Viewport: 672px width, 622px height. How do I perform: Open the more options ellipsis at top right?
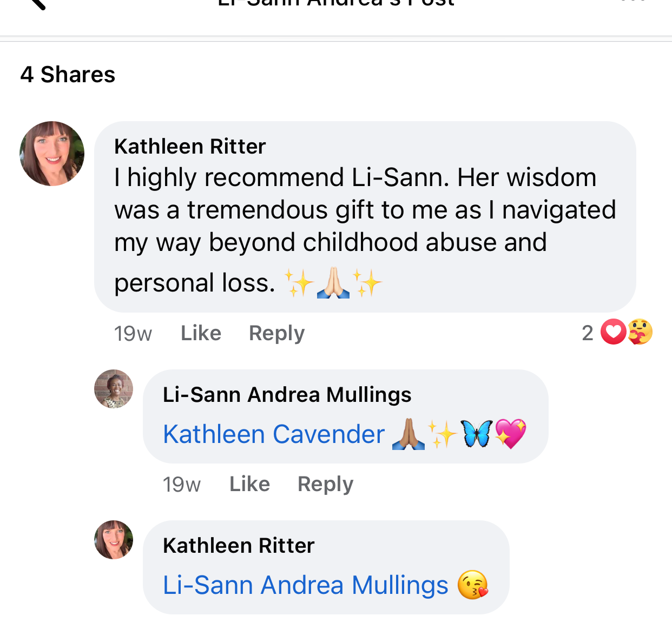tap(633, 2)
